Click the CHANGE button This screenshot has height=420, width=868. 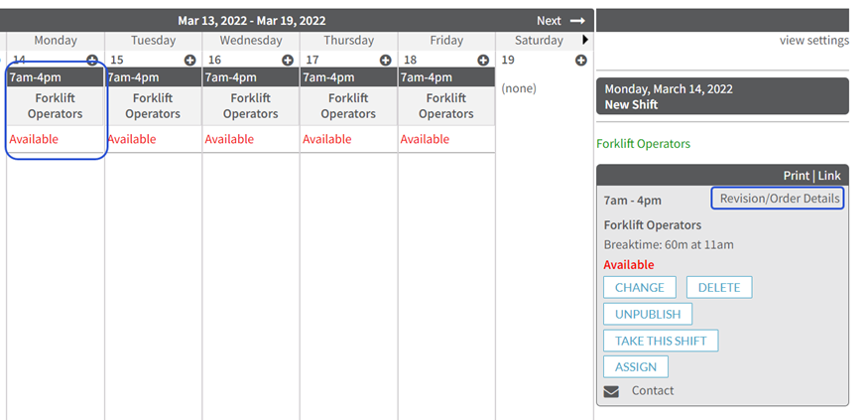point(640,288)
